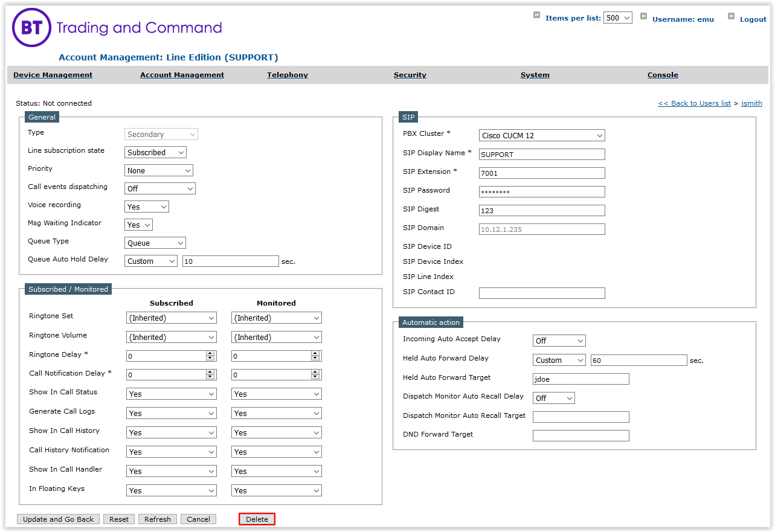Screen dimensions: 775x532
Task: Open the Device Management menu
Action: tap(53, 75)
